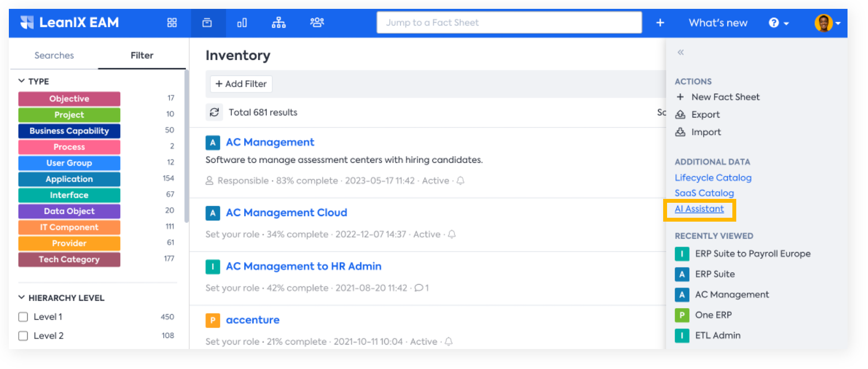Open the AC Management Cloud fact sheet

287,213
